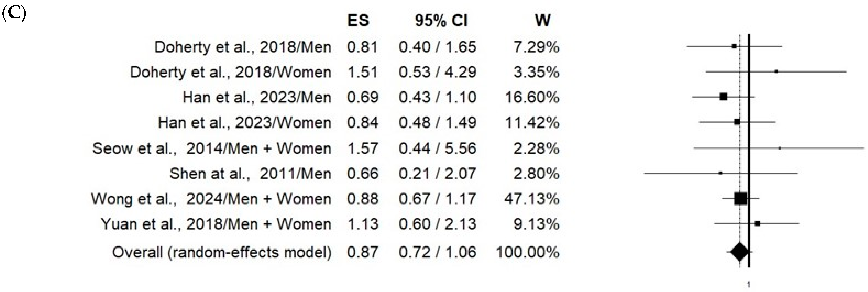Click the Wong et al., 2024/Men + Women label
This screenshot has width=868, height=292.
211,199
